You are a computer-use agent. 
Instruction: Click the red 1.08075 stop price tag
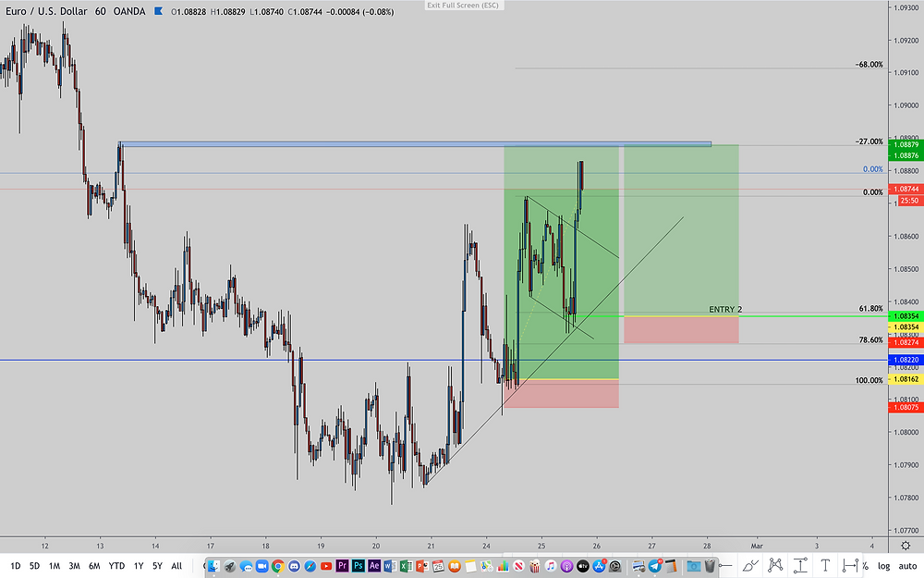[906, 408]
